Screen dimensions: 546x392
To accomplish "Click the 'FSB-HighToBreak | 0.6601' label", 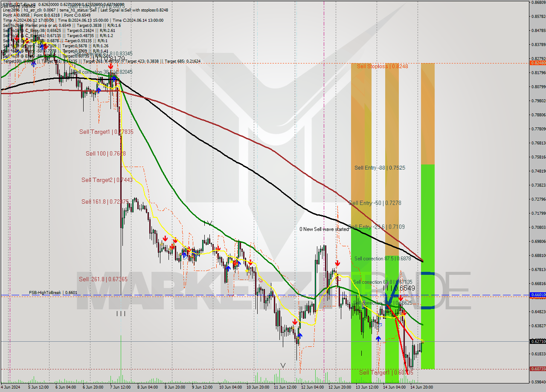I will coord(53,293).
